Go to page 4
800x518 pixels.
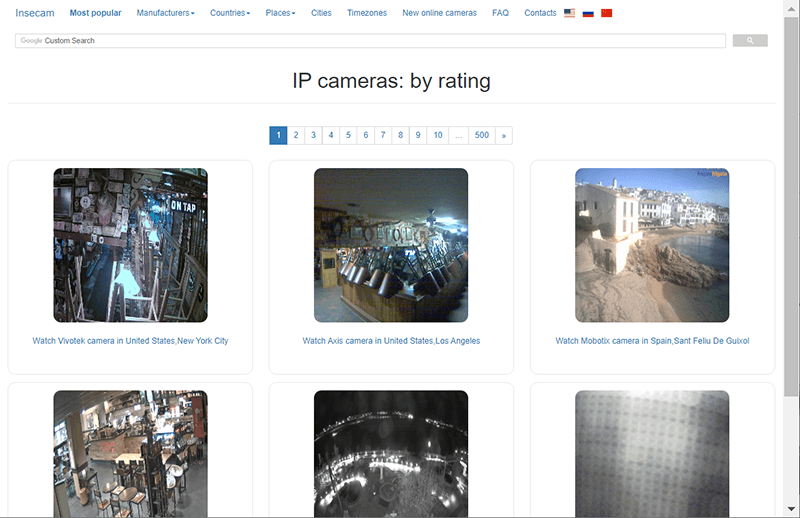pyautogui.click(x=331, y=135)
